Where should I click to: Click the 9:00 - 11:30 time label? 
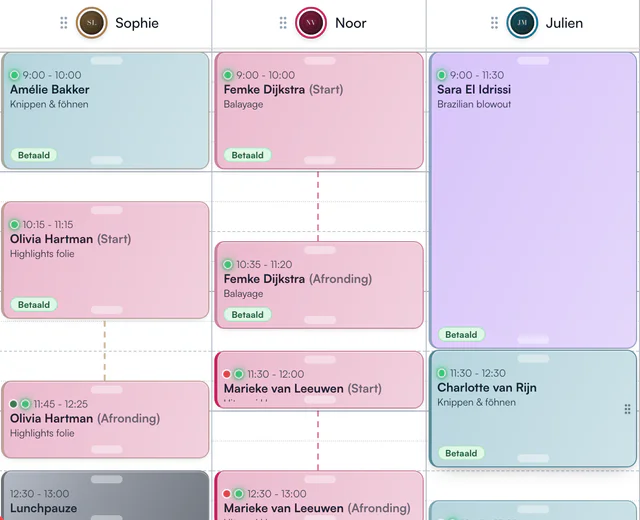tap(477, 75)
